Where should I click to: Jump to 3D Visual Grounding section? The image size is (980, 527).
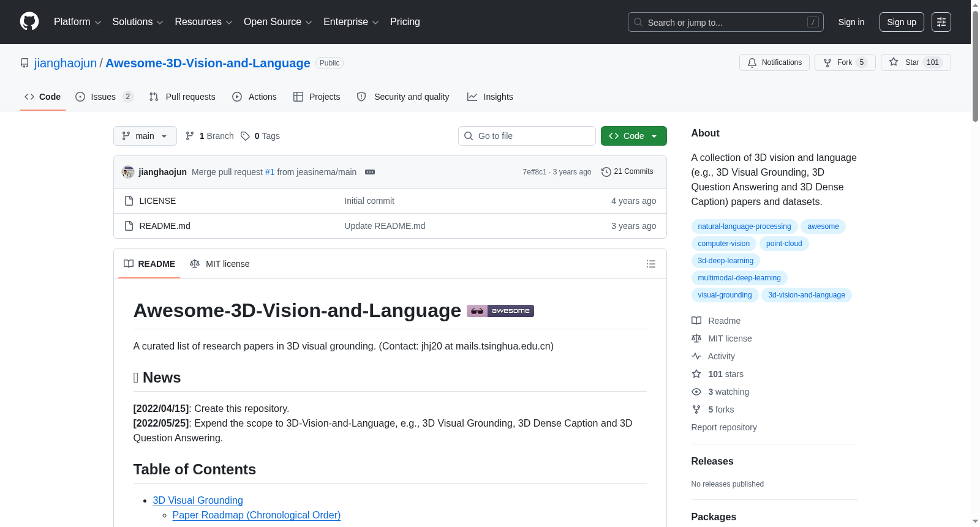198,501
